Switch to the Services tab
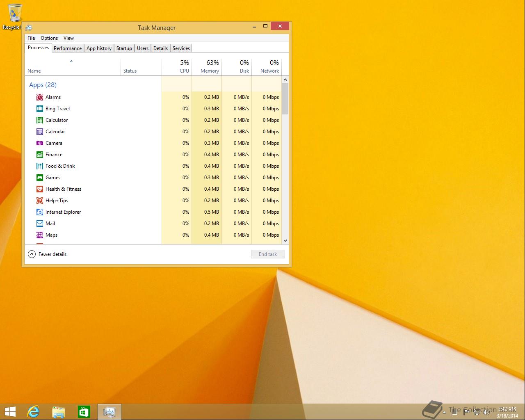 pos(181,48)
